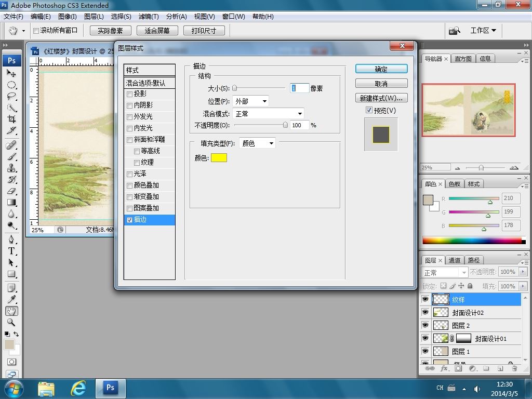Click the 新建样式(W)... button
Image resolution: width=532 pixels, height=399 pixels.
click(x=381, y=98)
